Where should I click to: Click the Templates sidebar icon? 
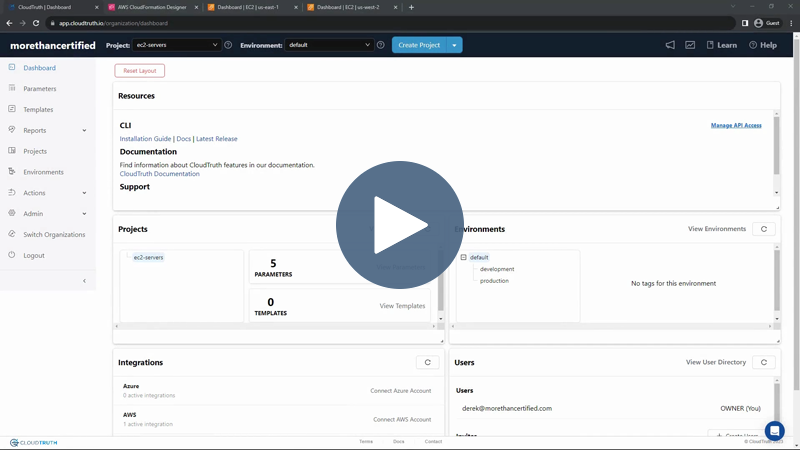12,109
